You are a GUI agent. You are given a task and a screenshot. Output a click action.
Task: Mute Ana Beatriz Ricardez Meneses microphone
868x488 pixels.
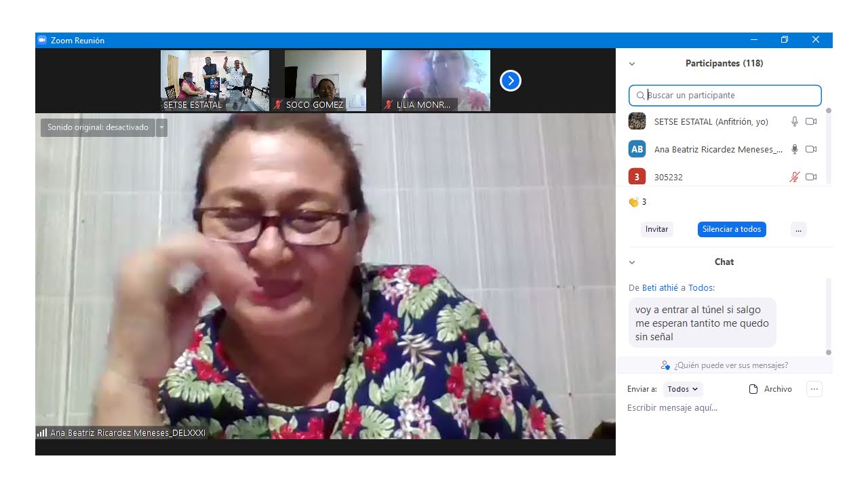(x=795, y=149)
